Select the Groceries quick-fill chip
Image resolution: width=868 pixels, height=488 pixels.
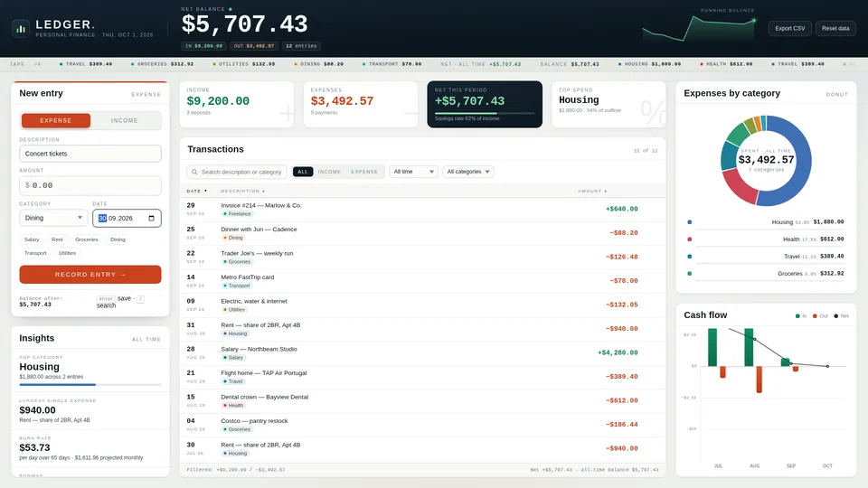pos(87,239)
